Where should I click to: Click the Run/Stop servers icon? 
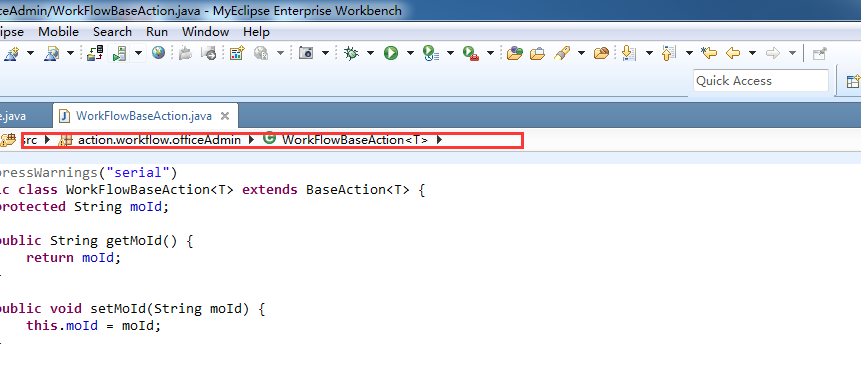click(x=119, y=53)
